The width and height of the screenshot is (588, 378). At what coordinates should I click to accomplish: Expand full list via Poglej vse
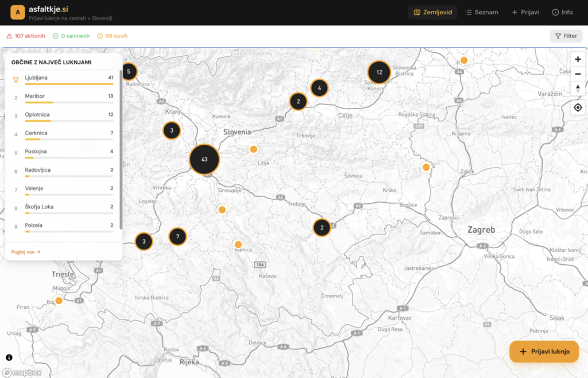[x=26, y=252]
